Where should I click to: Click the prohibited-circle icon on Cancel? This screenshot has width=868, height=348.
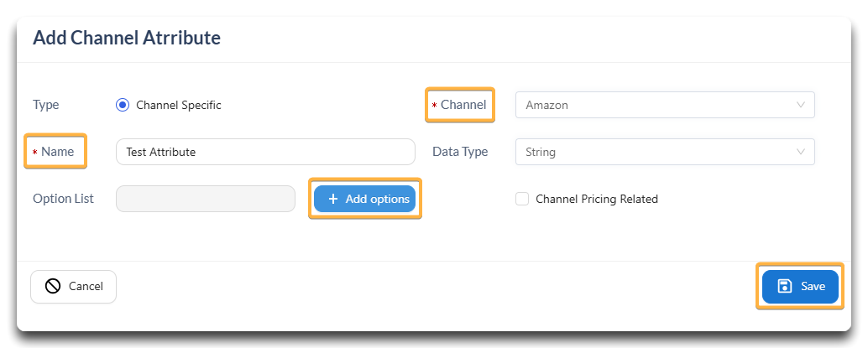(53, 286)
